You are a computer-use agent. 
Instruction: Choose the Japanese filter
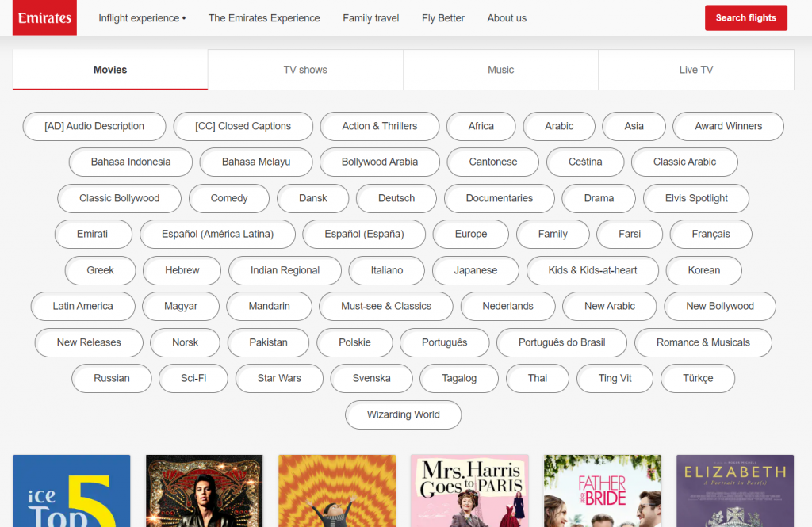476,270
